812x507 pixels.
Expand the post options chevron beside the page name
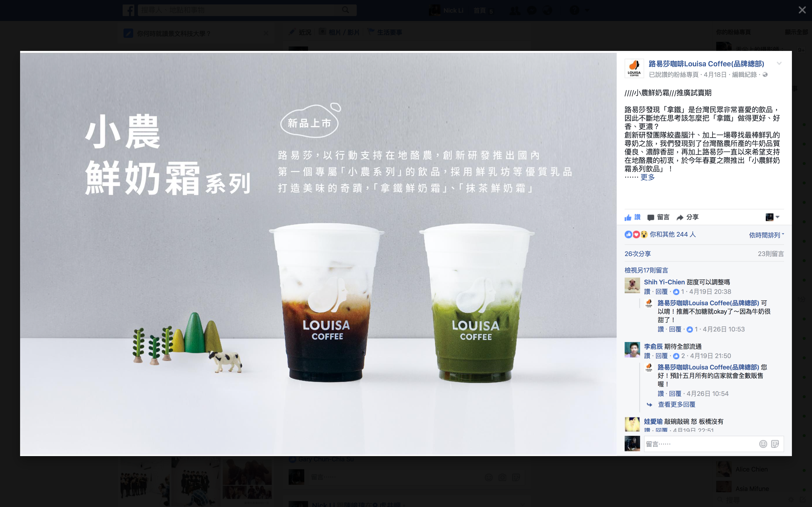click(779, 63)
